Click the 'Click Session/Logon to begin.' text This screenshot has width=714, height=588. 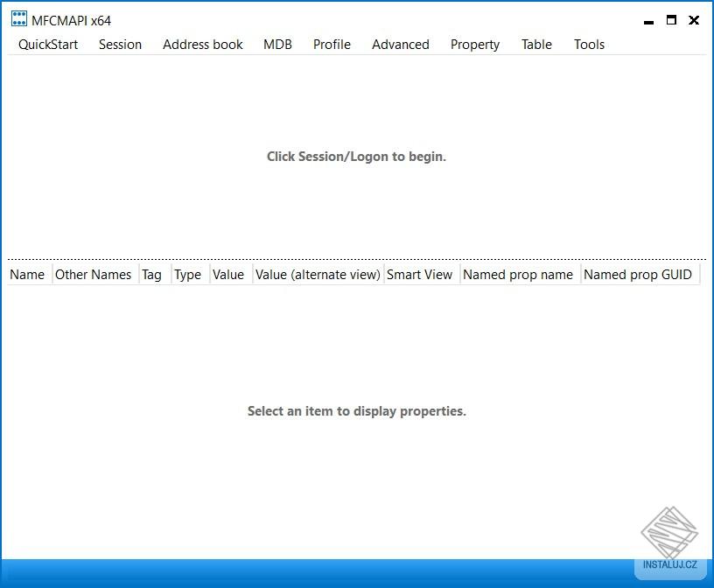click(x=356, y=157)
